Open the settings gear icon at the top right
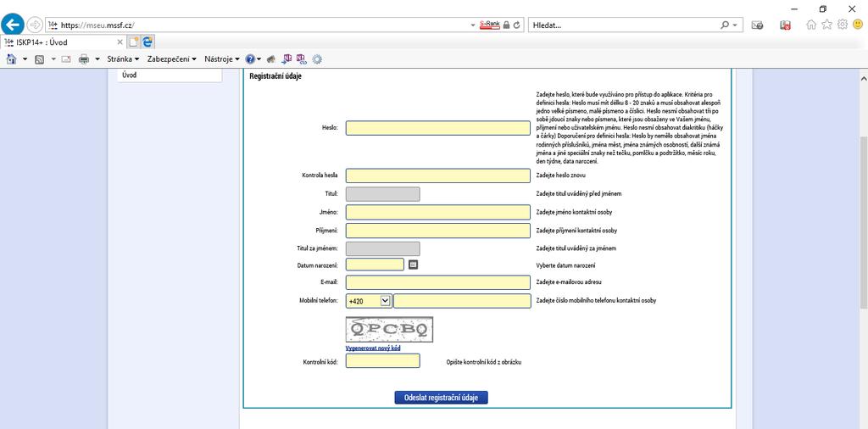Image resolution: width=868 pixels, height=429 pixels. [x=842, y=25]
